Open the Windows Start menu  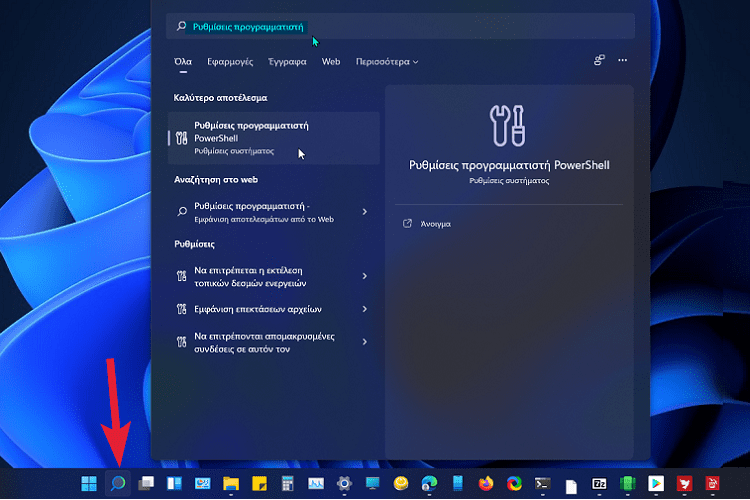[x=89, y=484]
